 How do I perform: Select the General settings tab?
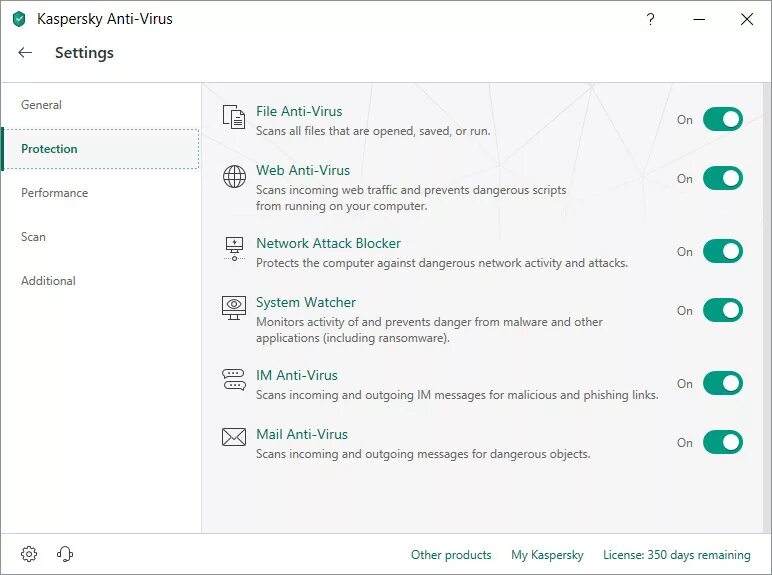coord(41,105)
